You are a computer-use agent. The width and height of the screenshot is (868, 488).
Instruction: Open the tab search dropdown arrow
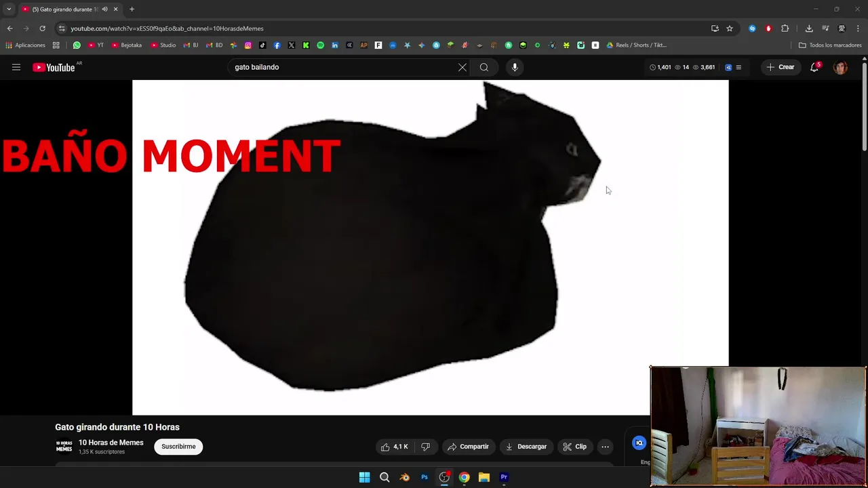(9, 9)
